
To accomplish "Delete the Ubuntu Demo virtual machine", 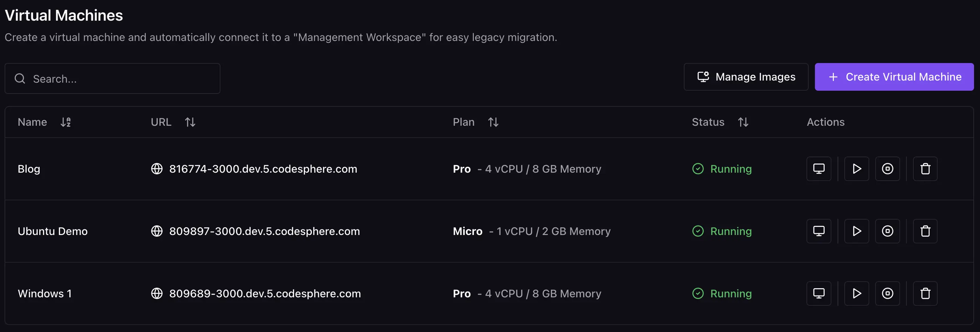I will pos(925,231).
